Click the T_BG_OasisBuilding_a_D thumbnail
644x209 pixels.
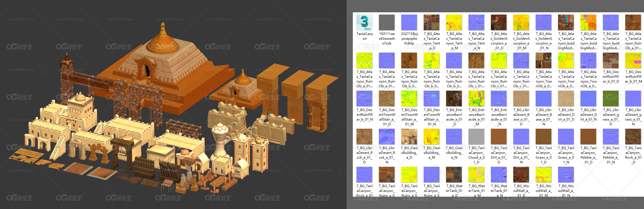tap(409, 137)
